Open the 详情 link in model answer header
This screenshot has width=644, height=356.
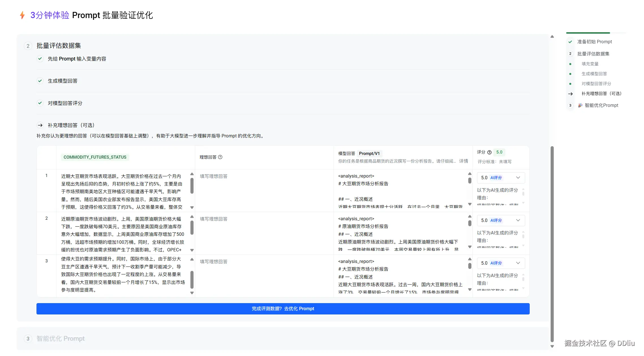tap(463, 161)
